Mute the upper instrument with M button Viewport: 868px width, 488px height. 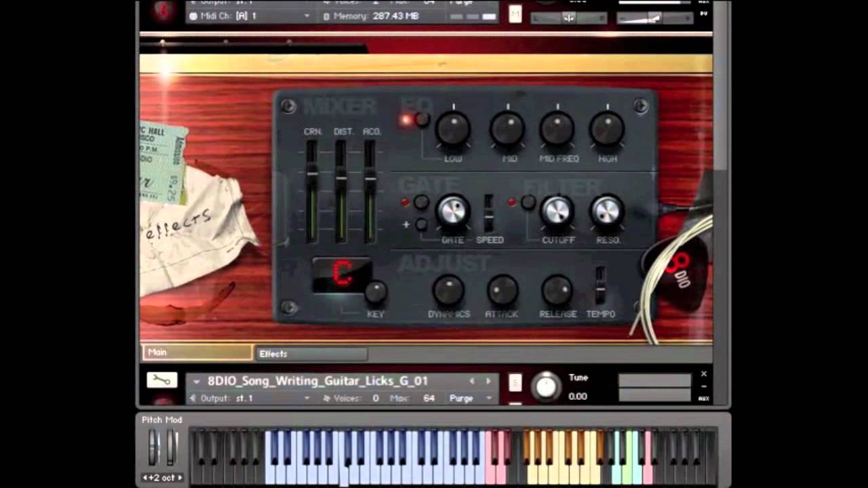coord(515,14)
